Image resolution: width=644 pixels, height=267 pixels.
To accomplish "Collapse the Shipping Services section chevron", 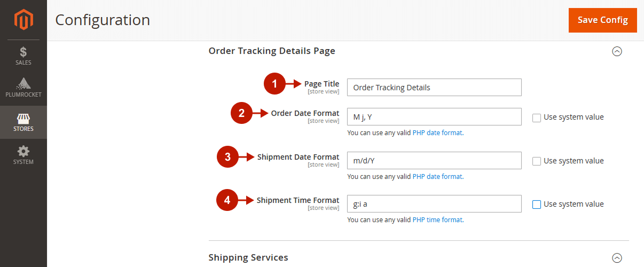I will click(x=617, y=257).
